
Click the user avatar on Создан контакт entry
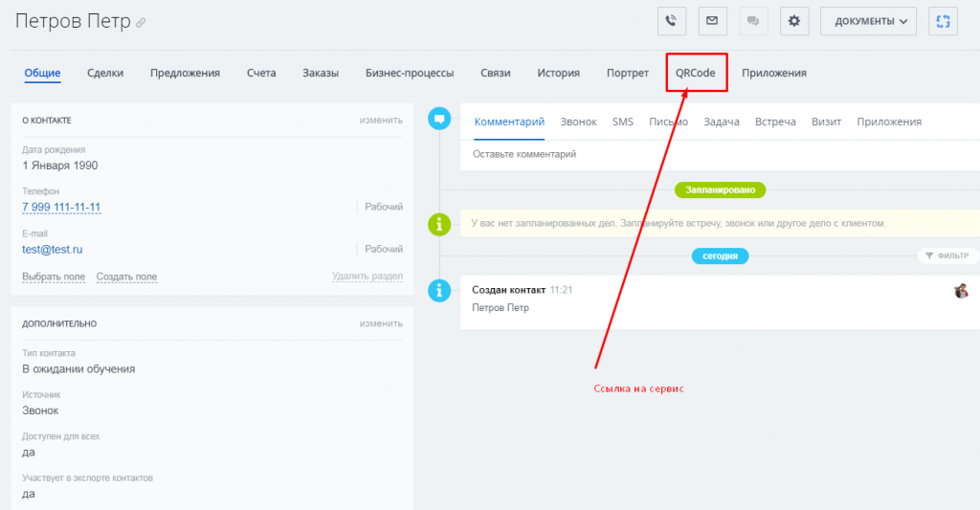click(961, 291)
